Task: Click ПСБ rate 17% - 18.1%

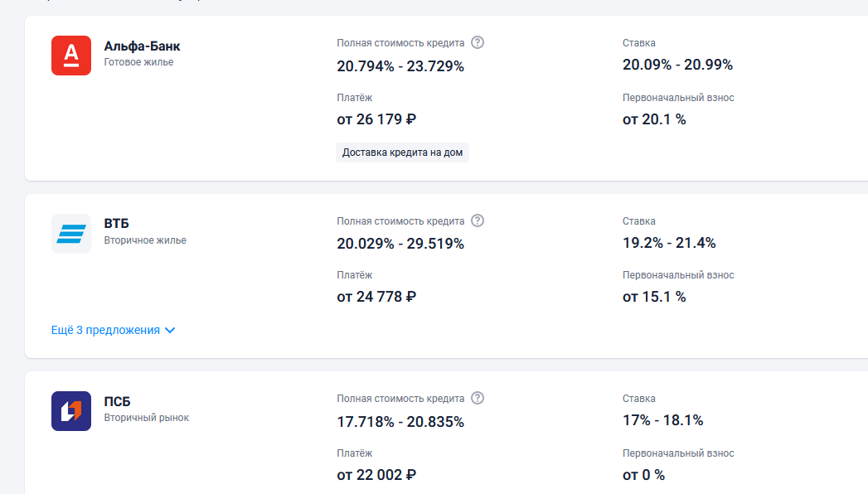Action: [x=662, y=420]
